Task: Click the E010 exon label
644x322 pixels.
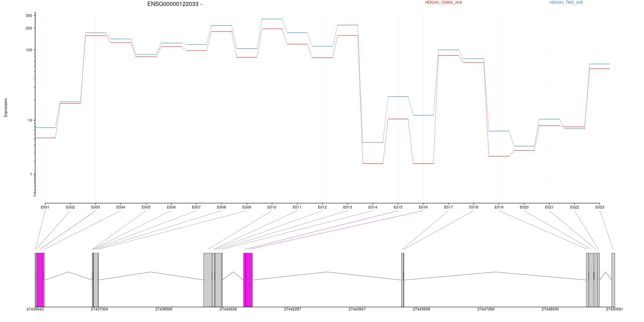Action: coord(272,207)
